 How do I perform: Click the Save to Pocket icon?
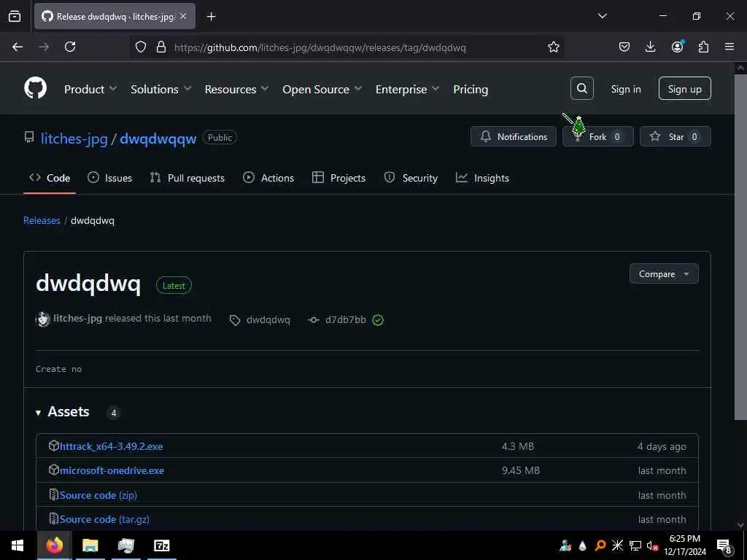pyautogui.click(x=624, y=47)
